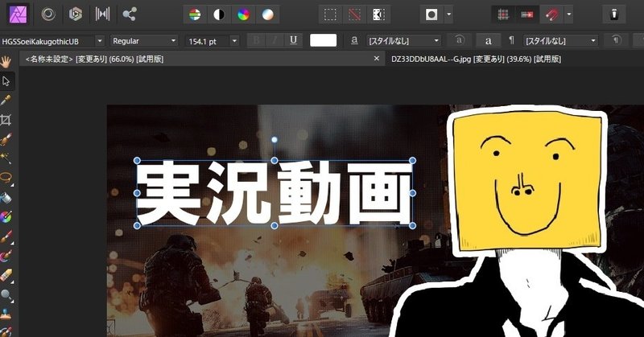Click the Select All marquee icon
The width and height of the screenshot is (644, 337).
tap(330, 14)
